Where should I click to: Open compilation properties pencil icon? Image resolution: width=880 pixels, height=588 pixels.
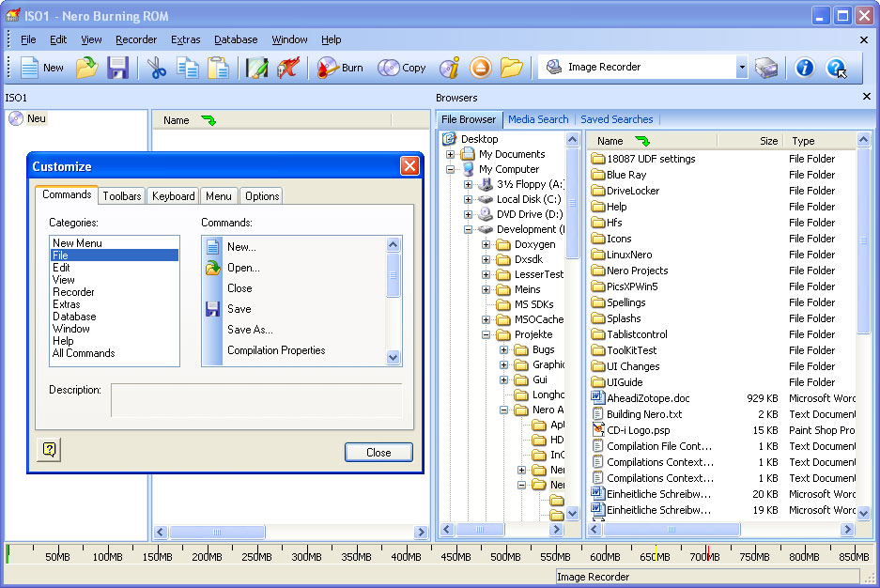click(x=257, y=68)
